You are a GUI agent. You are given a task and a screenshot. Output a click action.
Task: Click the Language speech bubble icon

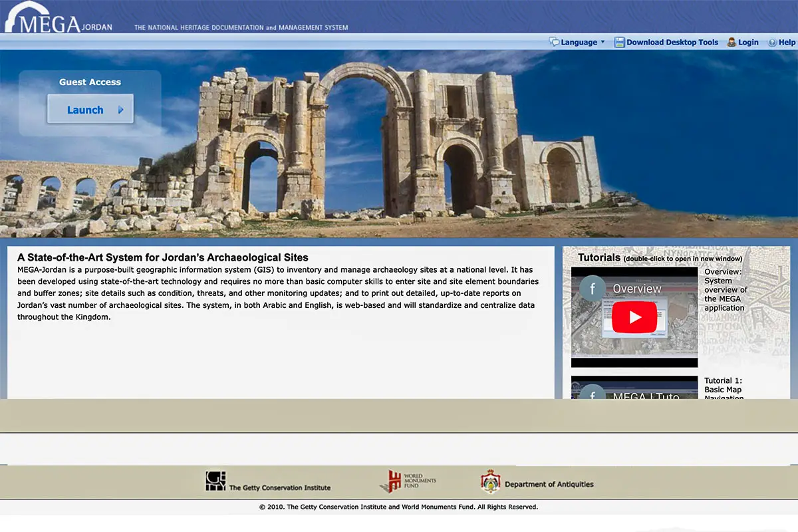point(554,42)
